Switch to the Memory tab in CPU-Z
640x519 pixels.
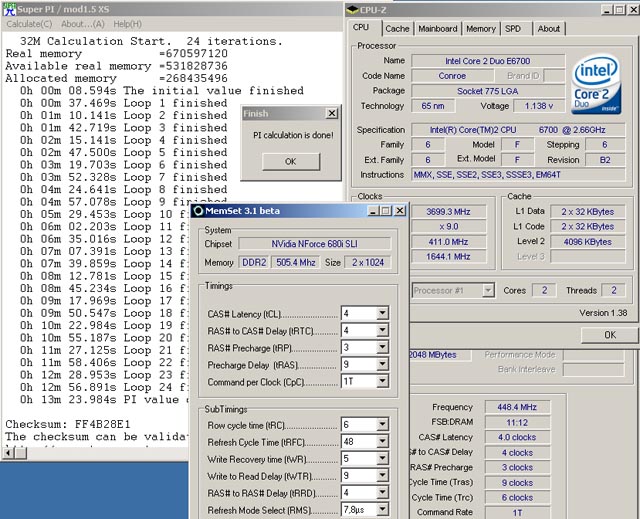coord(480,29)
